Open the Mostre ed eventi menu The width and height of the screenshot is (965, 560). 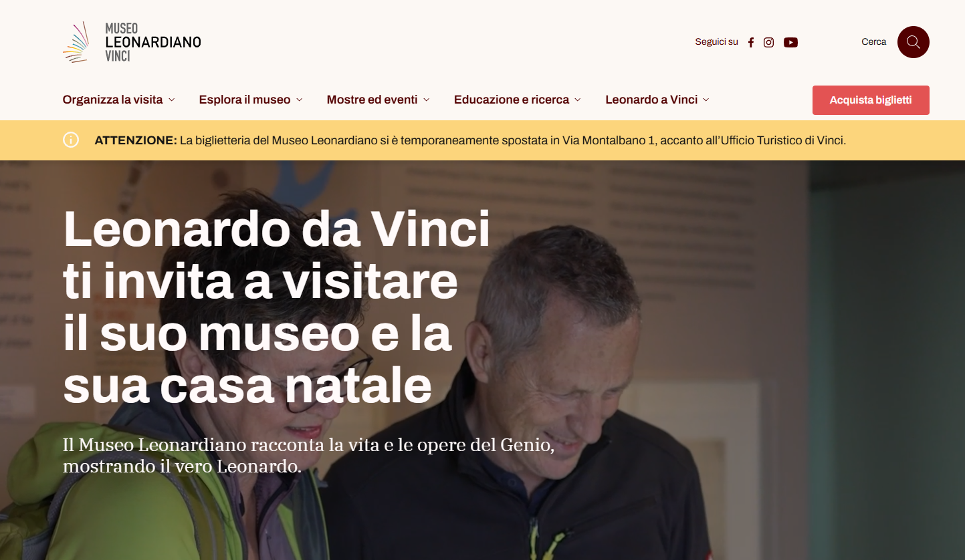pos(372,100)
